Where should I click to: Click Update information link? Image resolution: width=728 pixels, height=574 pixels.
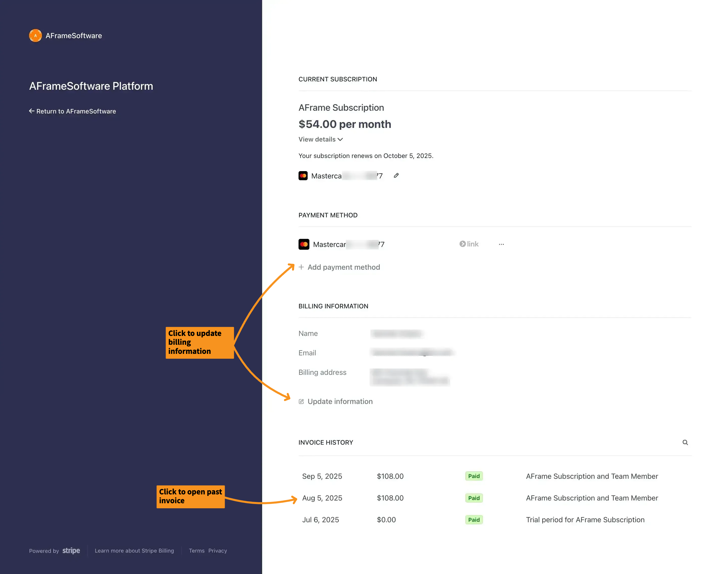click(x=340, y=401)
